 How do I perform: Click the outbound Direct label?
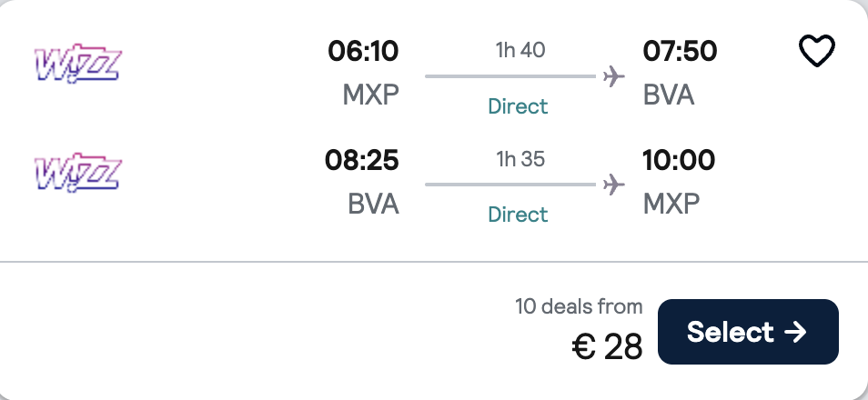[518, 106]
